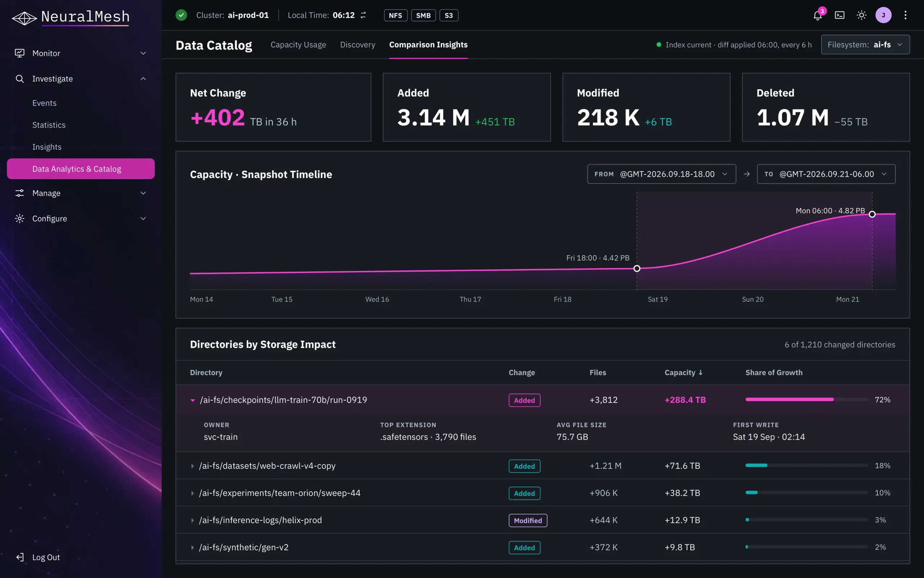Screen dimensions: 924x578
Task: Toggle the SMB protocol badge
Action: tap(423, 15)
